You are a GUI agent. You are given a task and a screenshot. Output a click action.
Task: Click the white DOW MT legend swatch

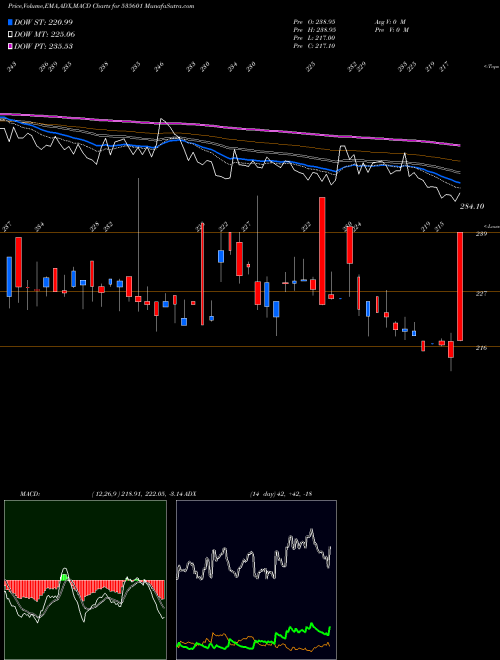click(10, 34)
